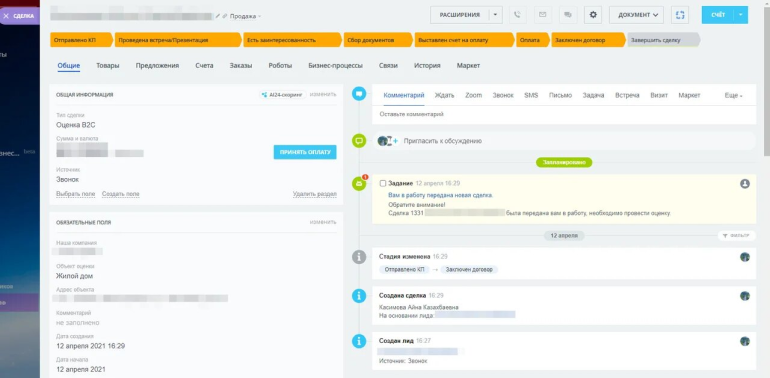Click the Оставьте комментарий input field
Screen dimensions: 770x378
click(564, 114)
